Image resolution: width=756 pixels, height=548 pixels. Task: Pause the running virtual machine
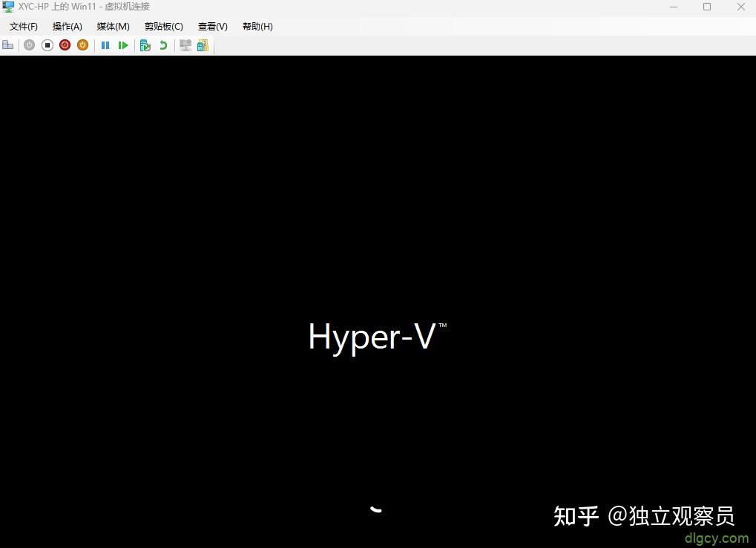point(105,44)
